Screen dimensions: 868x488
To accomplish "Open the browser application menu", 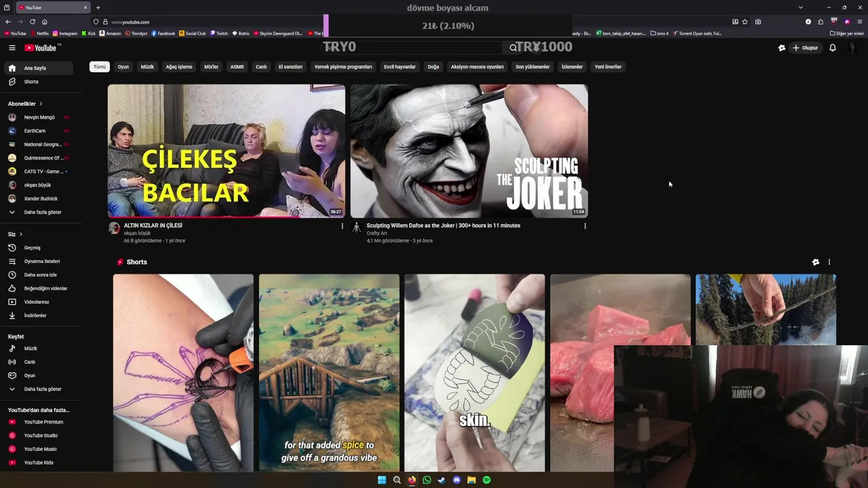I will pos(860,22).
